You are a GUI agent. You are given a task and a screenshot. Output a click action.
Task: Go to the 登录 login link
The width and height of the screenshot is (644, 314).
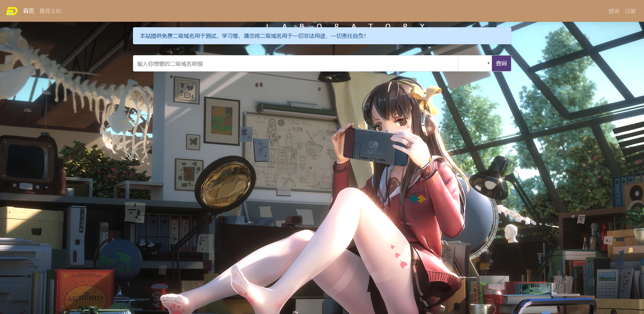tap(614, 11)
